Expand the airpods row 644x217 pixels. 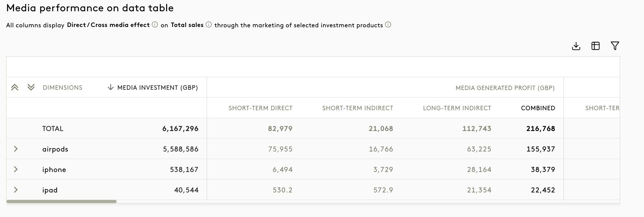[16, 149]
